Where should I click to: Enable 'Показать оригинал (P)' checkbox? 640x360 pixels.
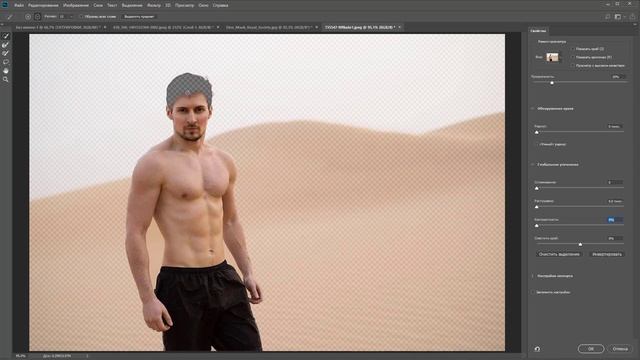(573, 57)
